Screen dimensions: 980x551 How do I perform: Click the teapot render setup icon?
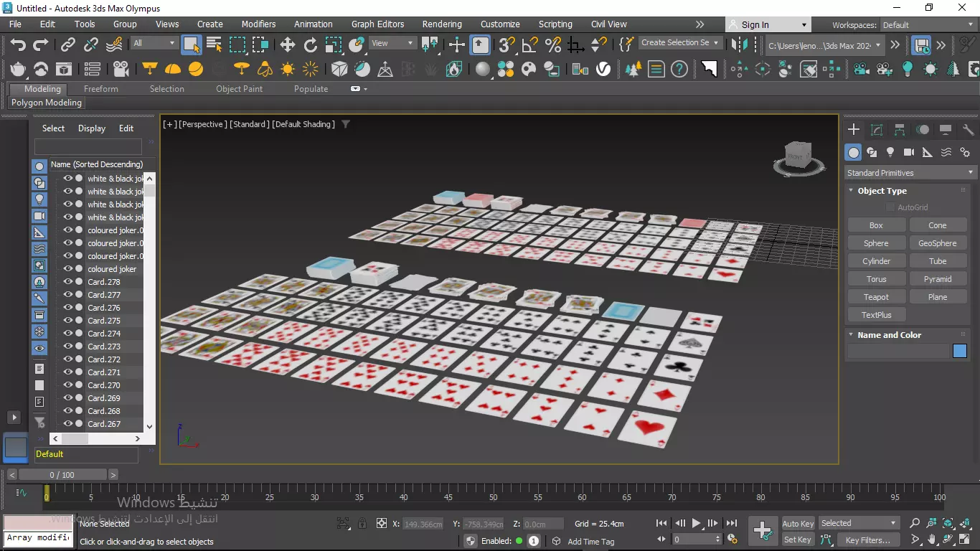[18, 70]
